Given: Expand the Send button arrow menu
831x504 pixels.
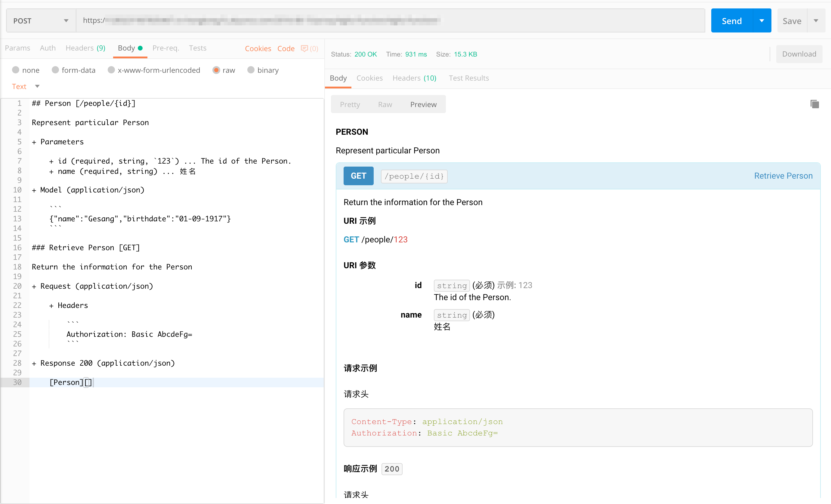Looking at the screenshot, I should (762, 21).
